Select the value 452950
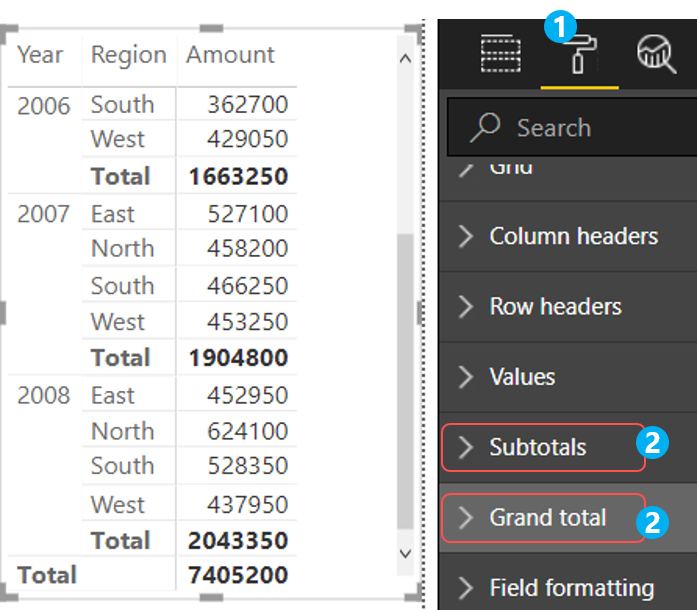The height and width of the screenshot is (610, 697). (248, 395)
